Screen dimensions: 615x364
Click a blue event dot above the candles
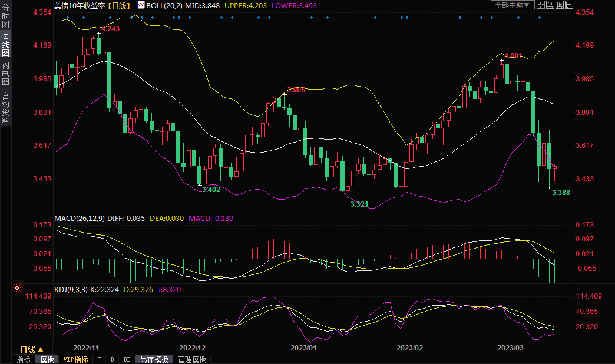coord(68,18)
